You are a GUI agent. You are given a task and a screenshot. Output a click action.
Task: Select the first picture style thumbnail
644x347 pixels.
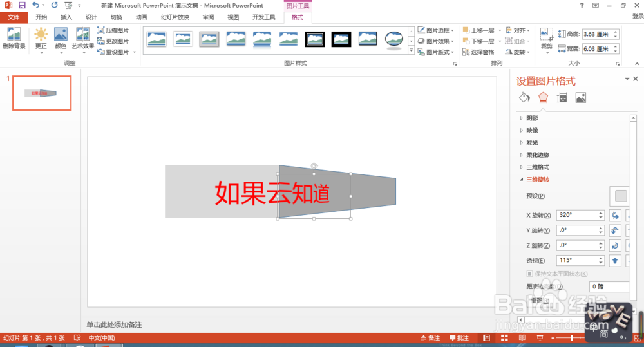[156, 39]
